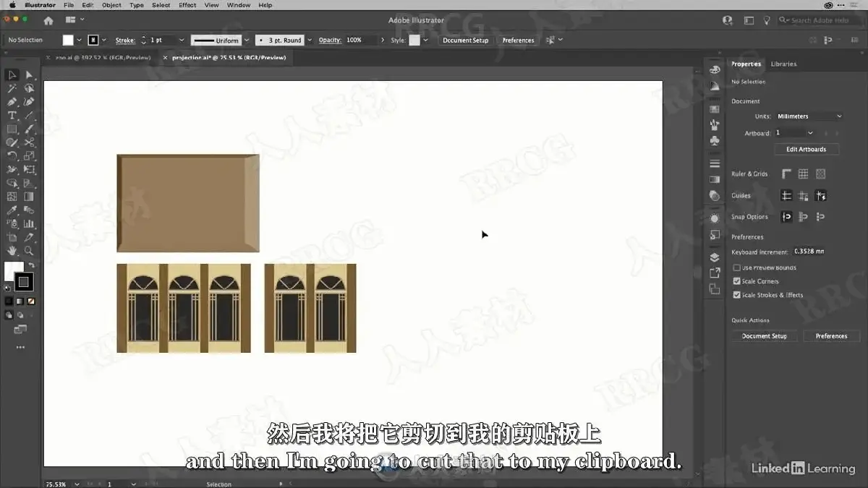Open Artboards panel in right dock
The height and width of the screenshot is (488, 868).
[715, 289]
